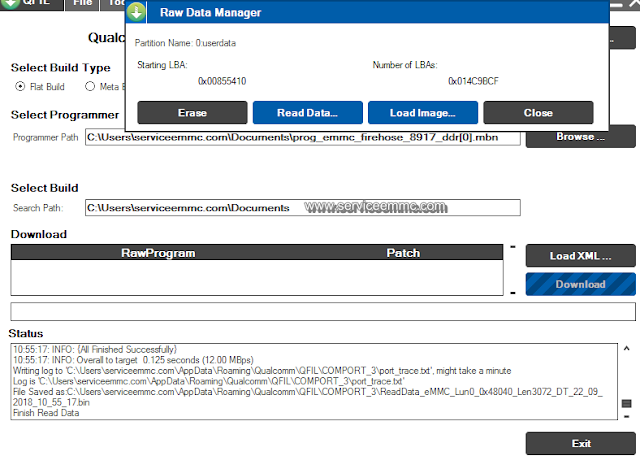The height and width of the screenshot is (456, 640).
Task: Browse for programmer file
Action: pos(580,137)
